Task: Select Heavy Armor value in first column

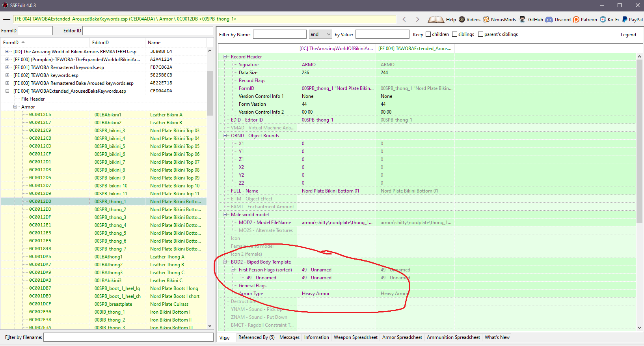Action: pyautogui.click(x=316, y=294)
